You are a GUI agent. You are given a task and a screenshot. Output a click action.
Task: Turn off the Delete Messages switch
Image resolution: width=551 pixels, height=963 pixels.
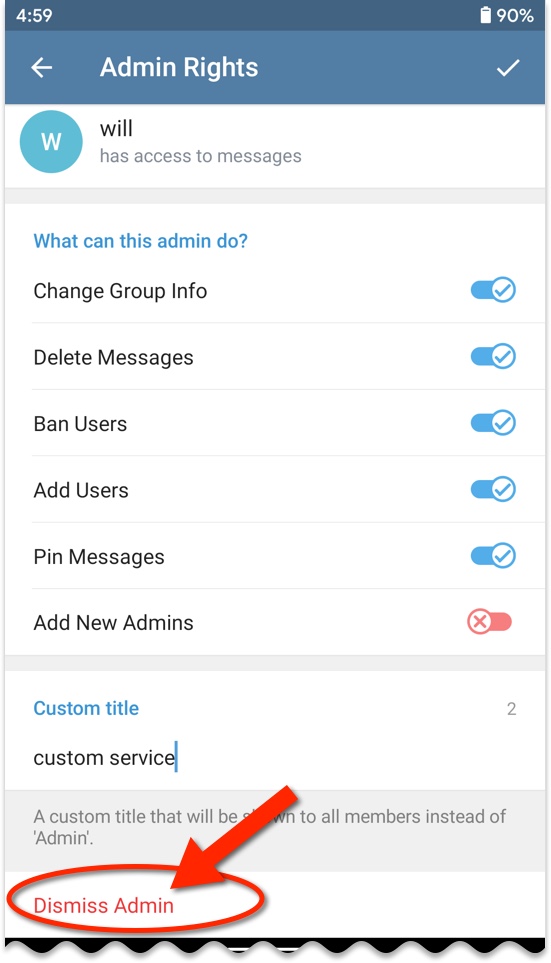493,356
